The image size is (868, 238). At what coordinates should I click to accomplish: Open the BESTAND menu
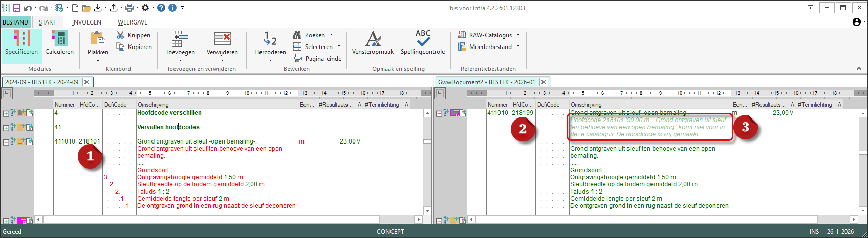(x=15, y=22)
